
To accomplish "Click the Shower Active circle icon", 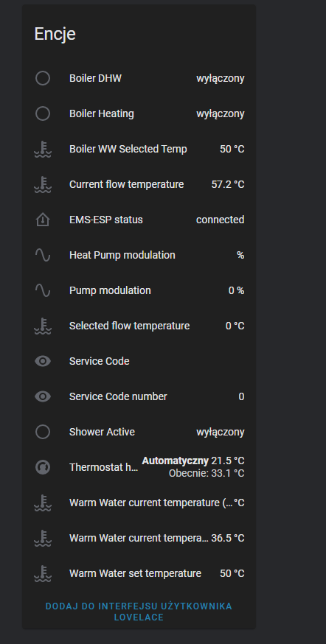I will click(43, 432).
